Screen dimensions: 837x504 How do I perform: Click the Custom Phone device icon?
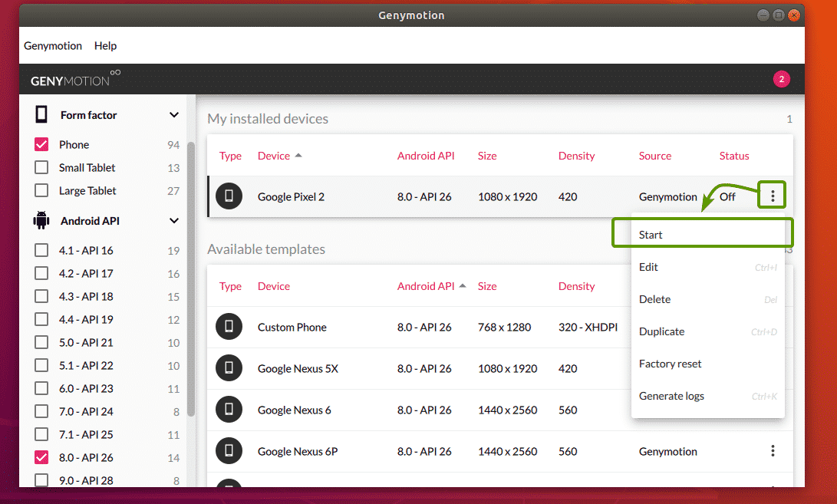pyautogui.click(x=229, y=328)
